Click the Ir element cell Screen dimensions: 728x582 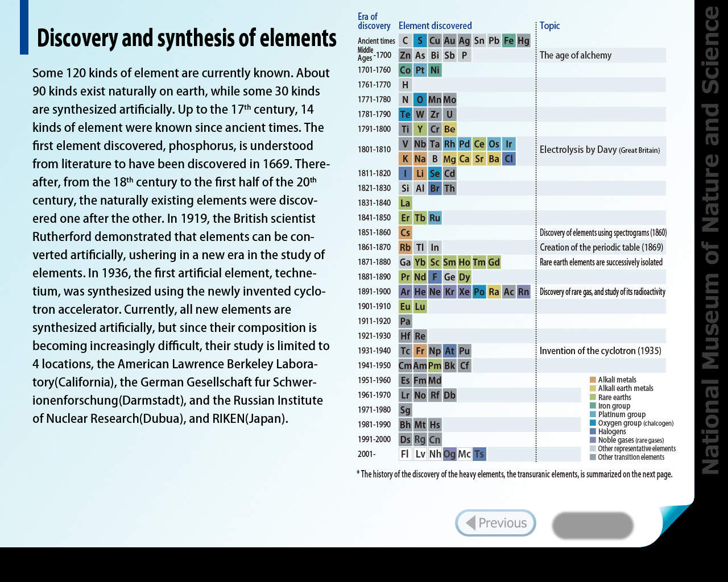click(508, 144)
